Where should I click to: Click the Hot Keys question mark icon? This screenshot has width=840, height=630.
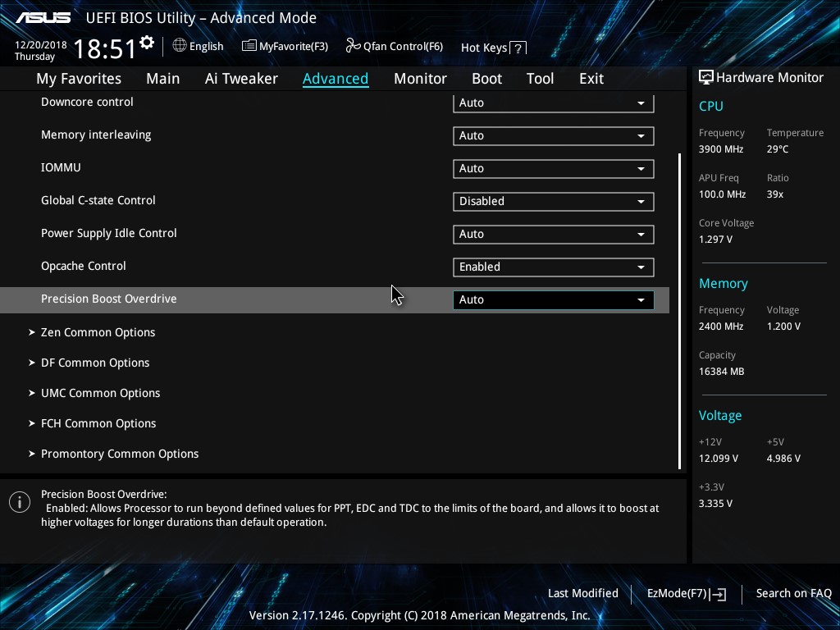518,48
